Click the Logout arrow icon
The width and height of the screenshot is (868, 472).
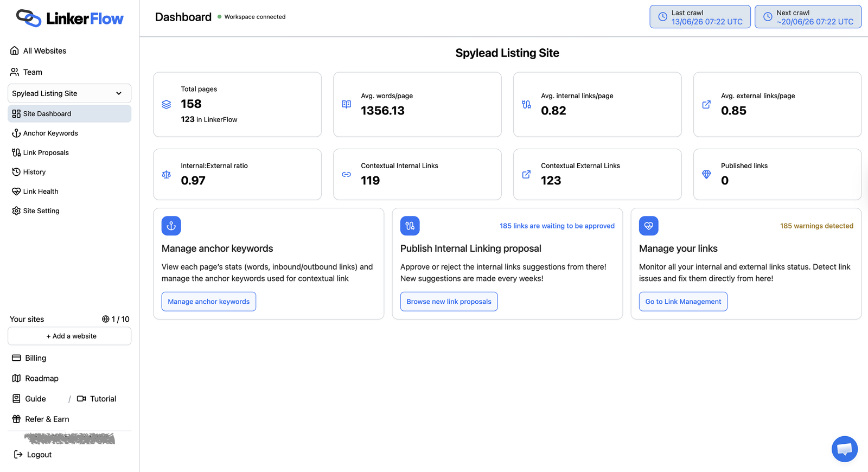tap(18, 455)
